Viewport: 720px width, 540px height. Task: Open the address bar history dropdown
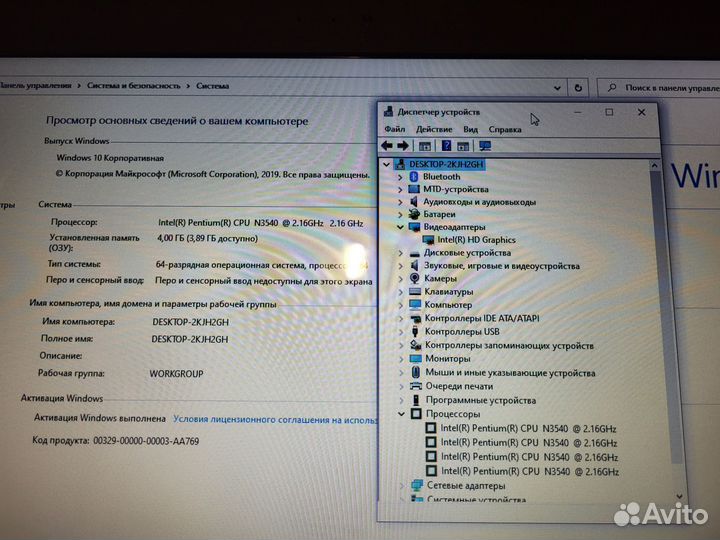click(x=557, y=87)
